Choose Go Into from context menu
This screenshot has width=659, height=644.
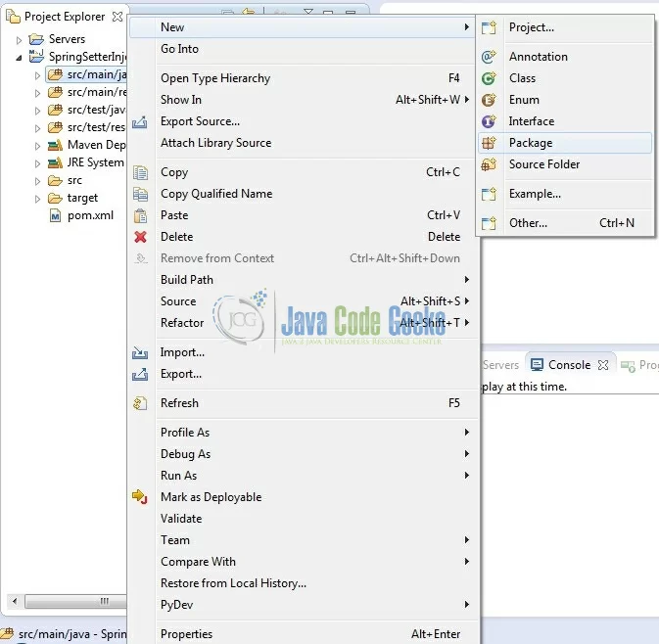(303, 49)
